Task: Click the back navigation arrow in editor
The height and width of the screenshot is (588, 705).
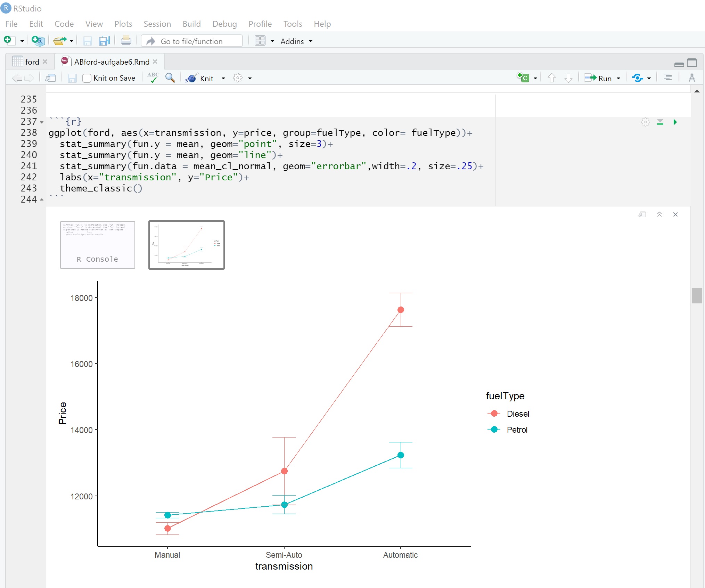Action: [17, 78]
